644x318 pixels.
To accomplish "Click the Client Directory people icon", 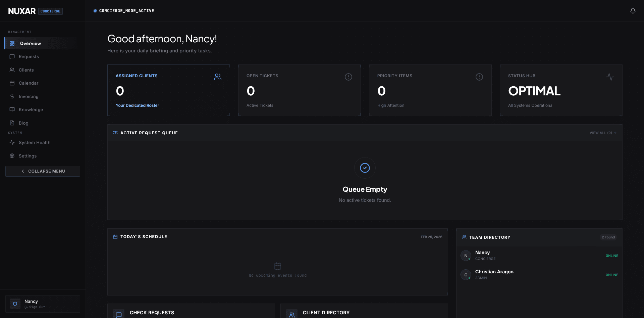I will click(x=292, y=314).
